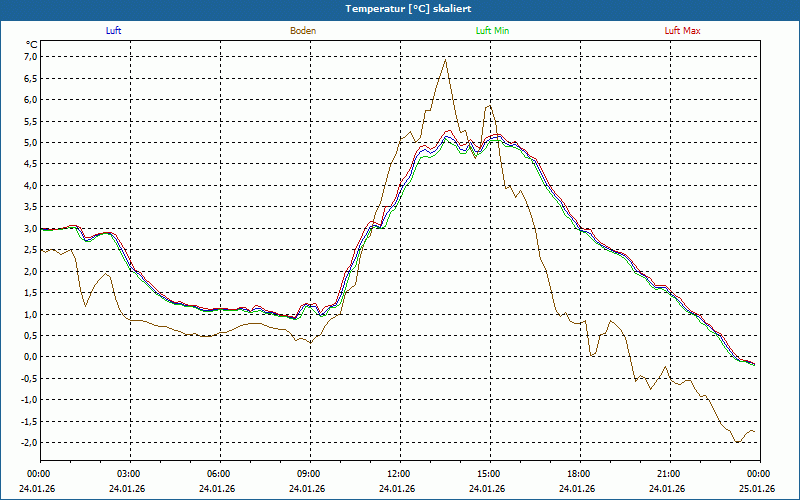This screenshot has height=500, width=800.
Task: Select the 09:00 time axis label
Action: coord(309,474)
